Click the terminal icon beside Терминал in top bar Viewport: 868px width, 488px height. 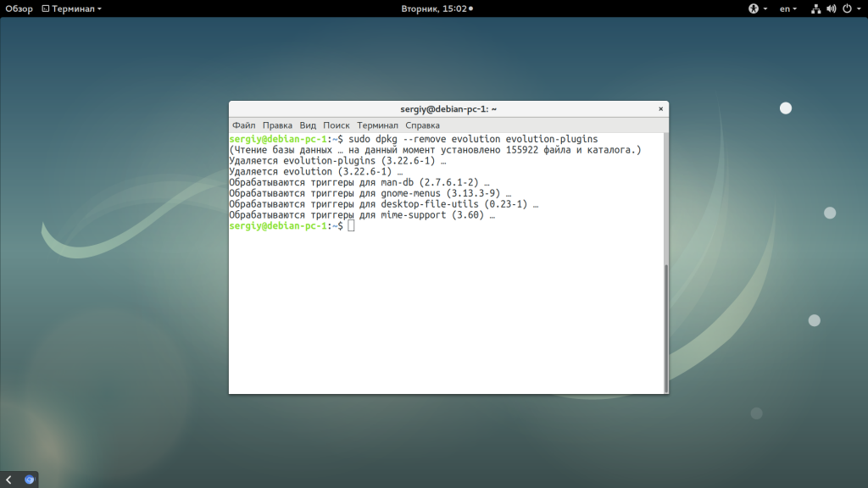click(x=45, y=8)
